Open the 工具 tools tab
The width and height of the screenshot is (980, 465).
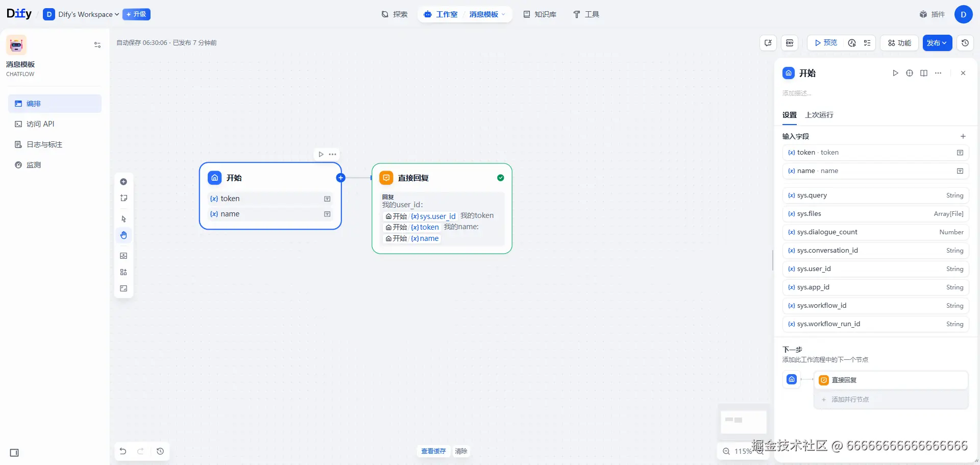click(x=586, y=14)
